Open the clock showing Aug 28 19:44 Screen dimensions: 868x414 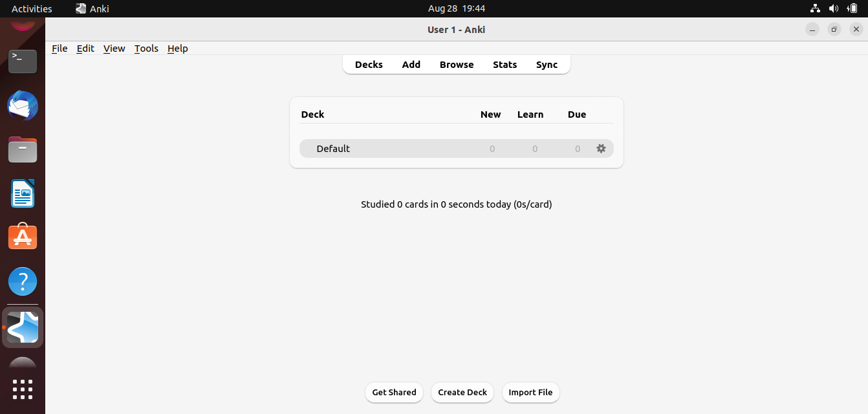(x=457, y=8)
